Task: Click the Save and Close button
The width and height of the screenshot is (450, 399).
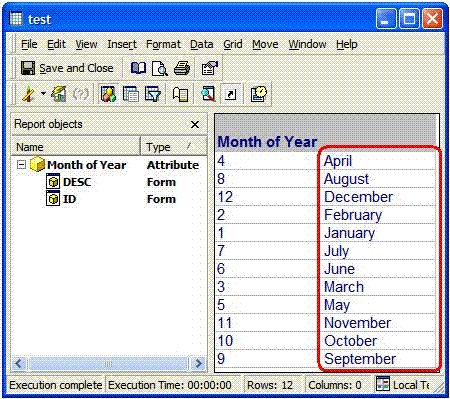Action: click(67, 68)
